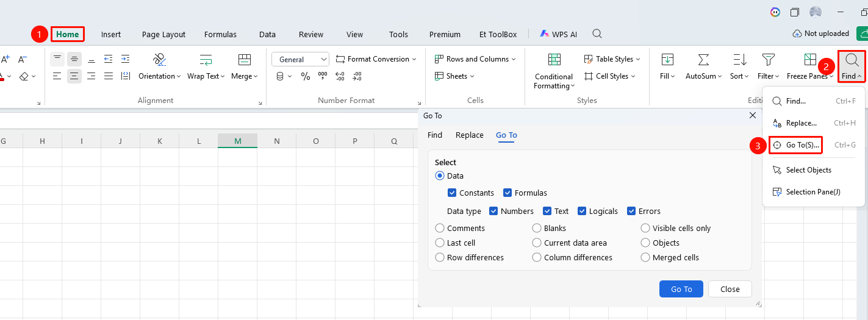The width and height of the screenshot is (868, 320).
Task: Open Selection Pane(J) menu item
Action: click(814, 192)
